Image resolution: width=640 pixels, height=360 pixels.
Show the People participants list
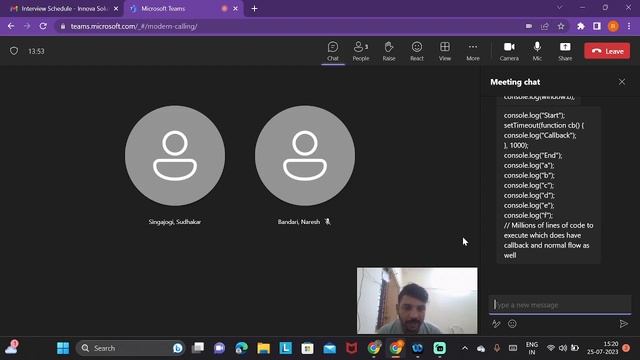(x=361, y=51)
